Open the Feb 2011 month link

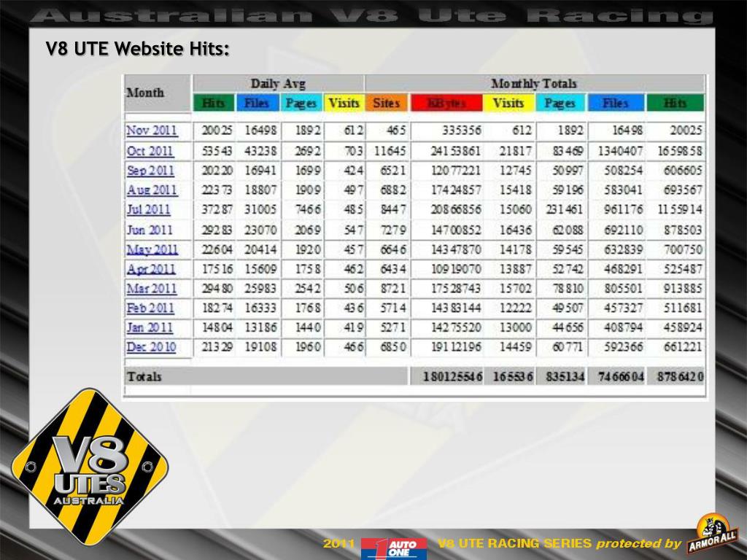[150, 308]
